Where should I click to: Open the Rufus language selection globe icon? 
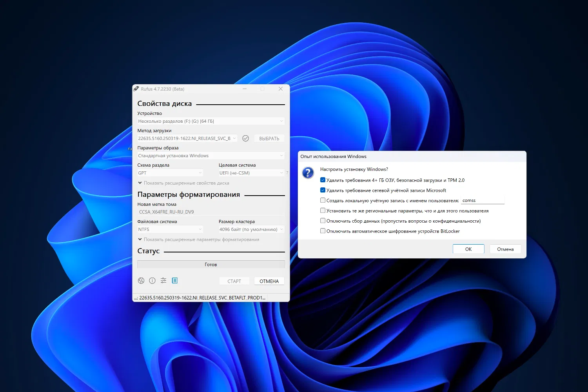pos(141,281)
